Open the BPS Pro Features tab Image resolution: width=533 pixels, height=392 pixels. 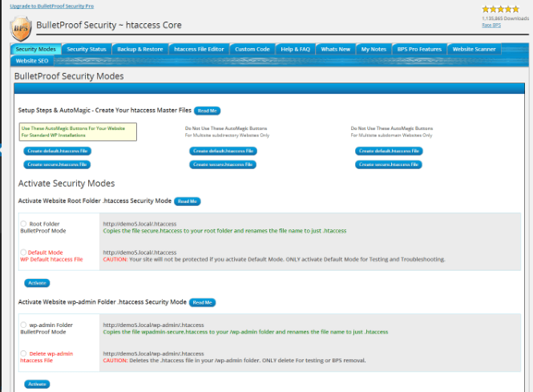click(x=419, y=49)
